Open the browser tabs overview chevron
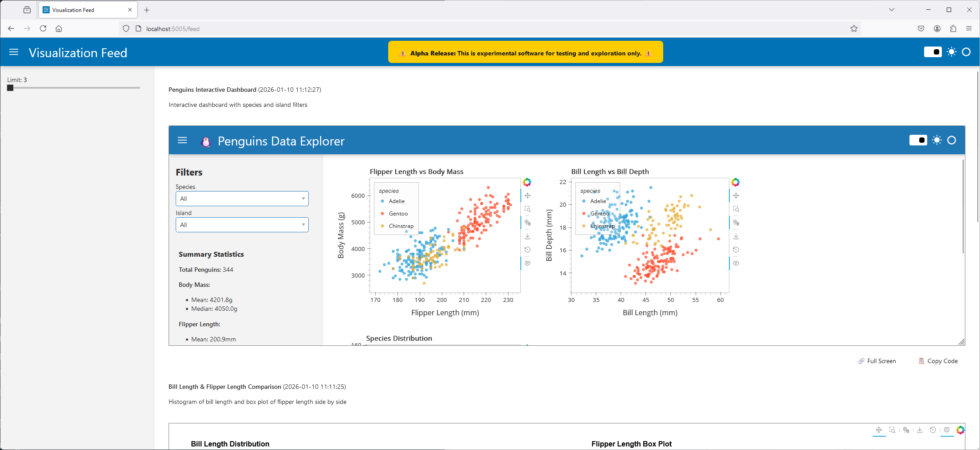Image resolution: width=980 pixels, height=450 pixels. (x=891, y=9)
